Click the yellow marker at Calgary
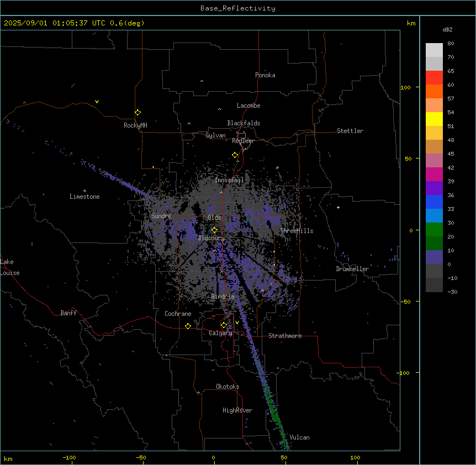This screenshot has height=465, width=476. pos(224,325)
